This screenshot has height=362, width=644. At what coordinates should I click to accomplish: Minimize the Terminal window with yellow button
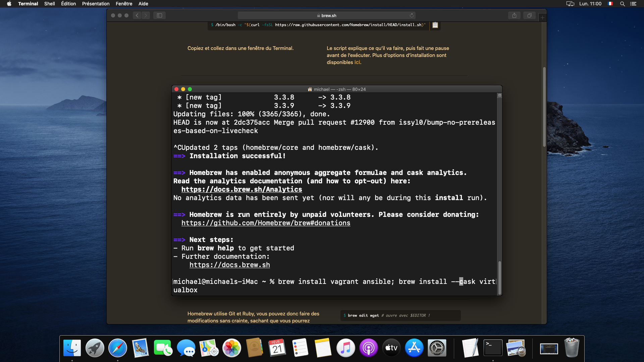pyautogui.click(x=183, y=89)
